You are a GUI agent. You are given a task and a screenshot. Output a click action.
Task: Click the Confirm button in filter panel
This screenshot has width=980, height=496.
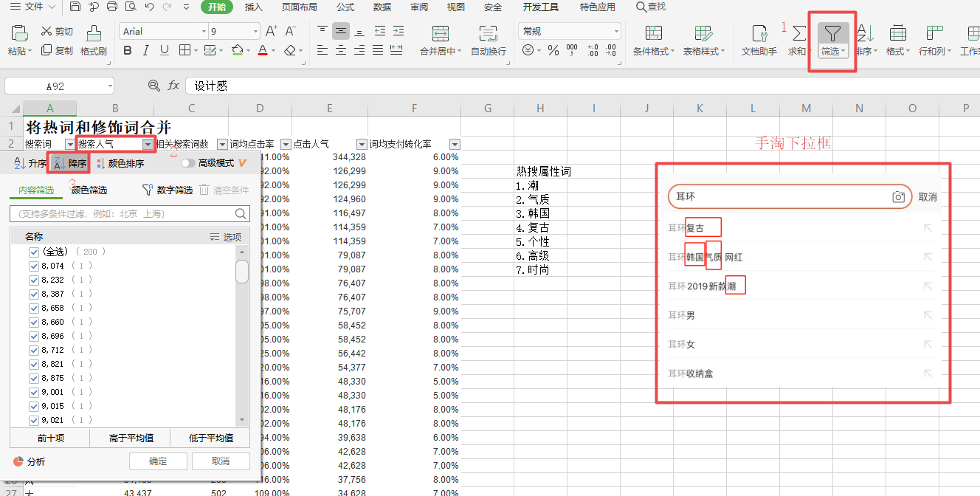click(157, 461)
